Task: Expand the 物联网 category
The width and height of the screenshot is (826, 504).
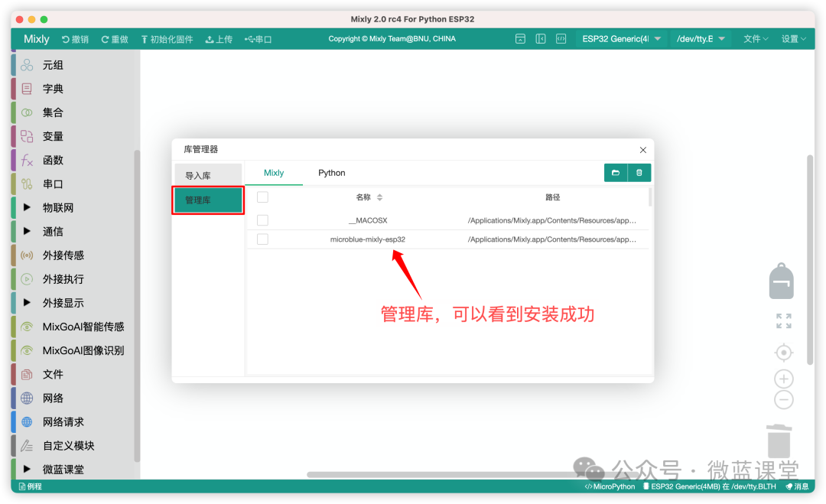Action: 58,207
